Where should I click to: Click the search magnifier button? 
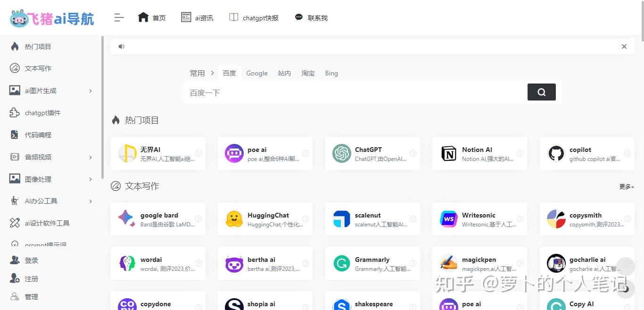[x=542, y=92]
